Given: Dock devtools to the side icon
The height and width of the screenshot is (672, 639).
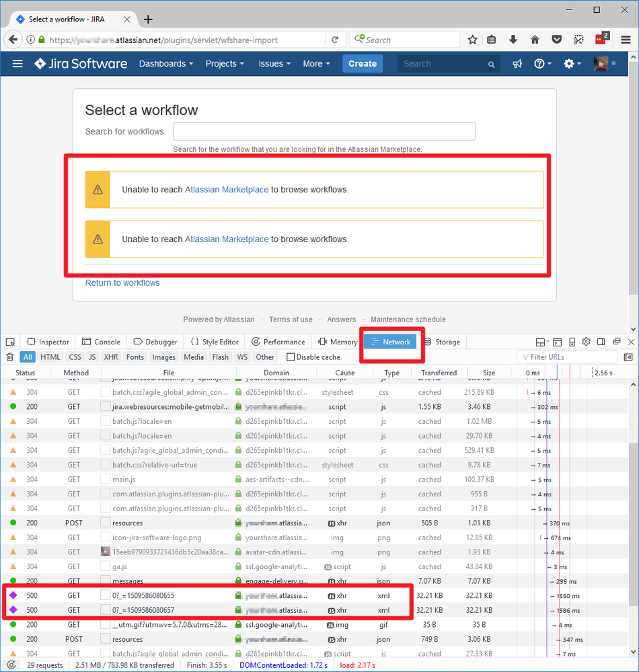Looking at the screenshot, I should point(601,342).
